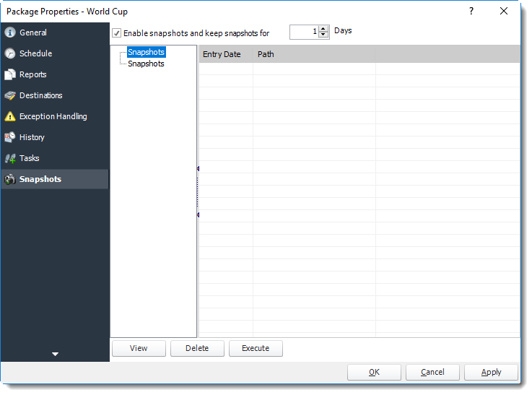Click the View button
The width and height of the screenshot is (532, 395).
click(139, 349)
